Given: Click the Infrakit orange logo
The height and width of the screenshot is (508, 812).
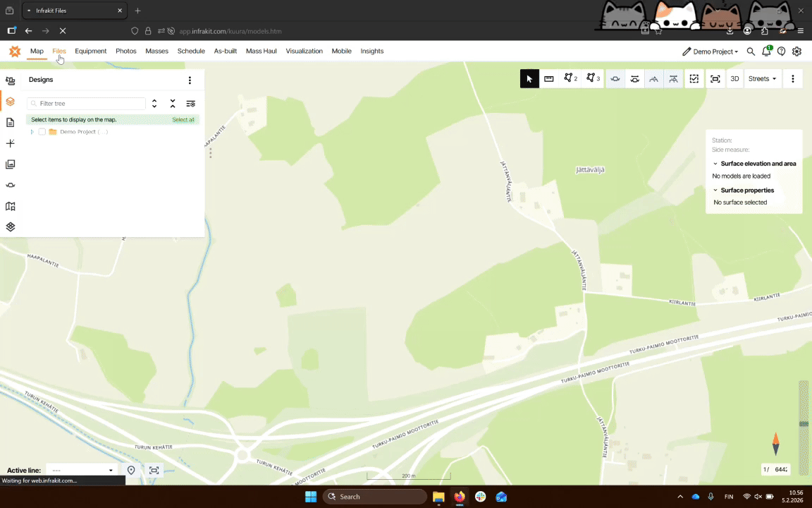Looking at the screenshot, I should click(x=15, y=51).
